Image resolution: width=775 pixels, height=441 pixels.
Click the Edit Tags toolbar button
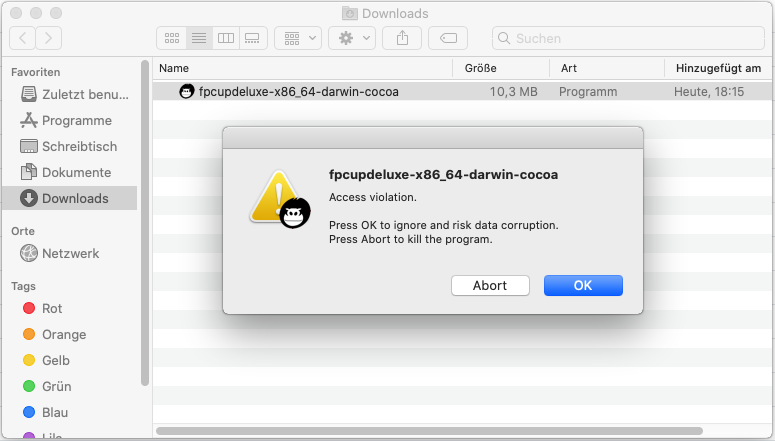click(x=448, y=38)
